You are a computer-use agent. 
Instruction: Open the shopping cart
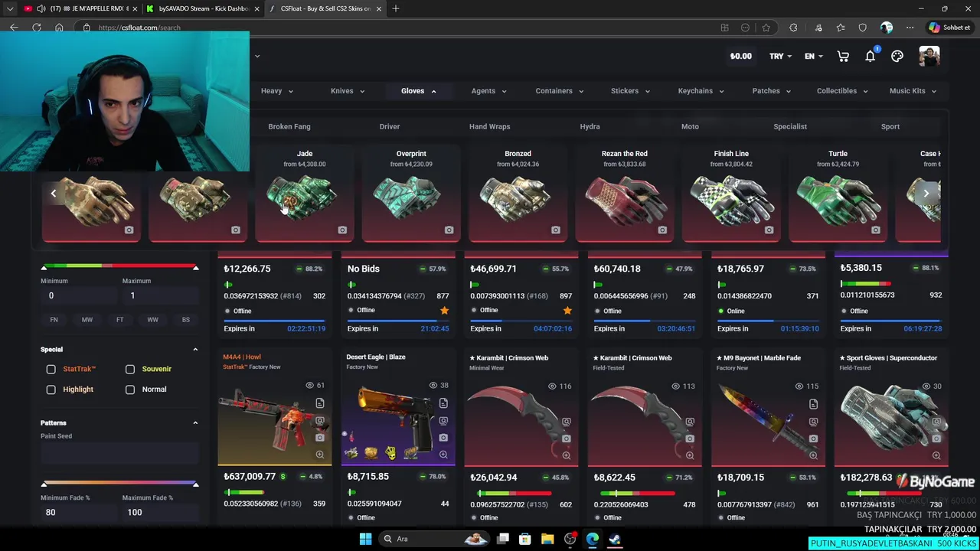pos(843,56)
